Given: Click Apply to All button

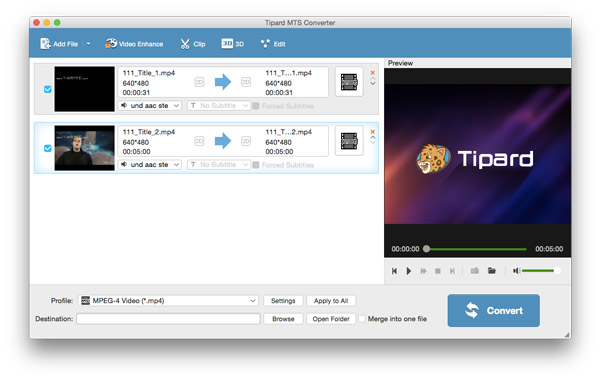Looking at the screenshot, I should 331,301.
